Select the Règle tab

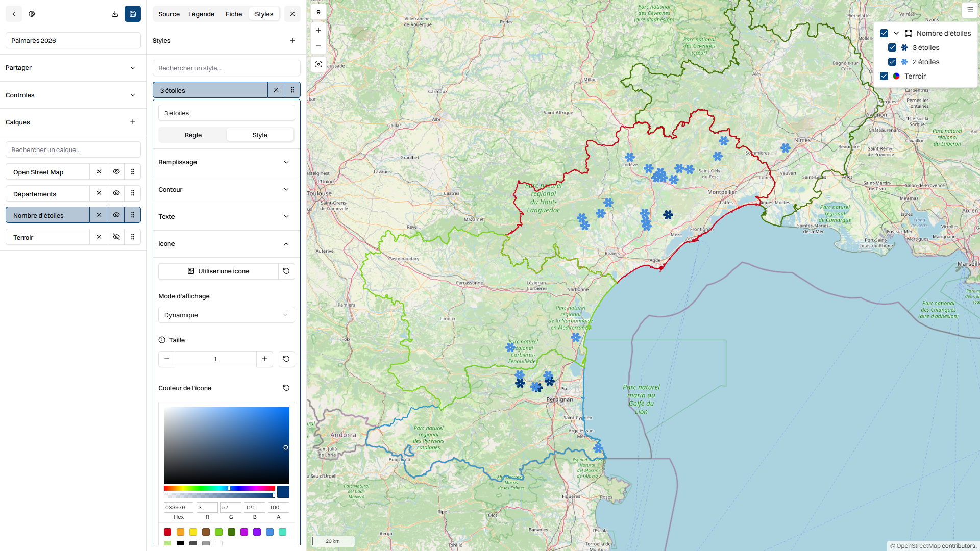pyautogui.click(x=193, y=135)
